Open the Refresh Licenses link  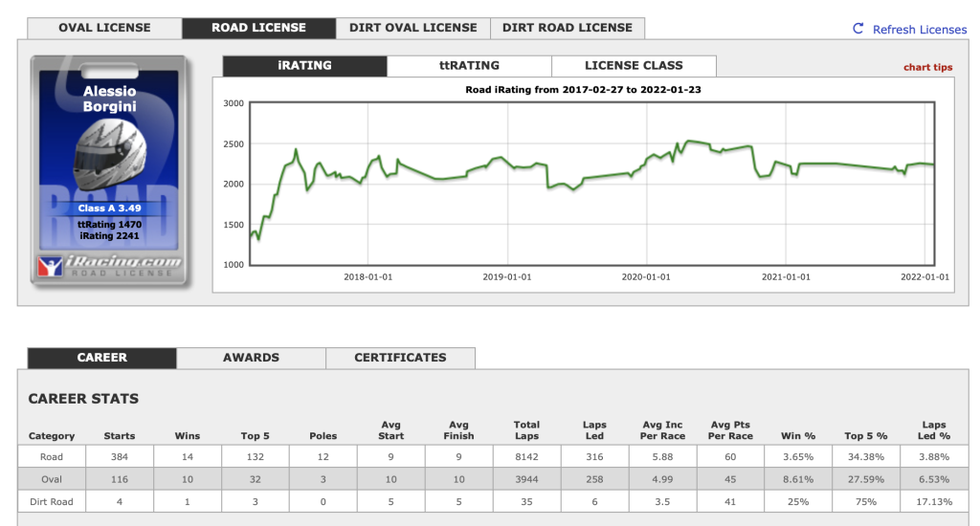[x=920, y=30]
